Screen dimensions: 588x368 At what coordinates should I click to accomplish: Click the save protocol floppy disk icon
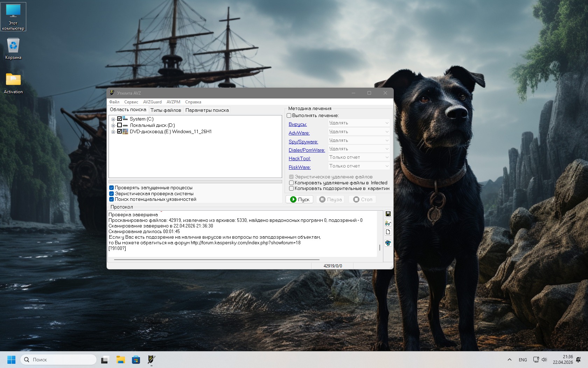coord(388,214)
